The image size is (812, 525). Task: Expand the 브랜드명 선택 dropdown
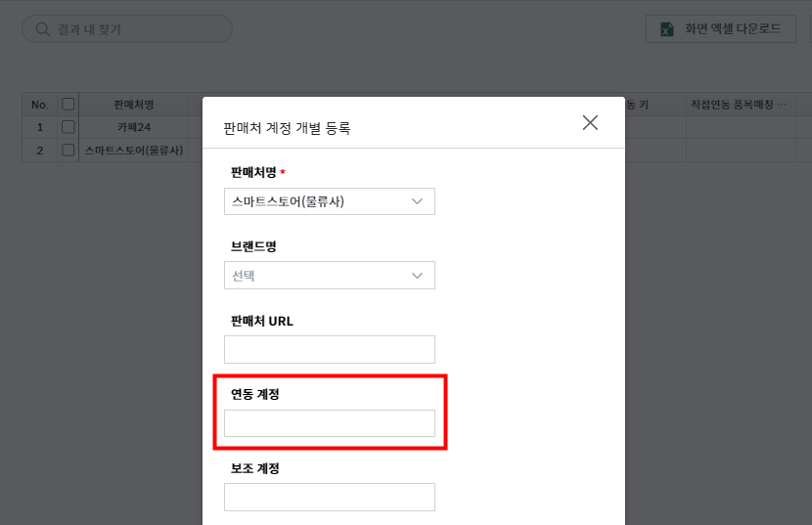[x=329, y=276]
